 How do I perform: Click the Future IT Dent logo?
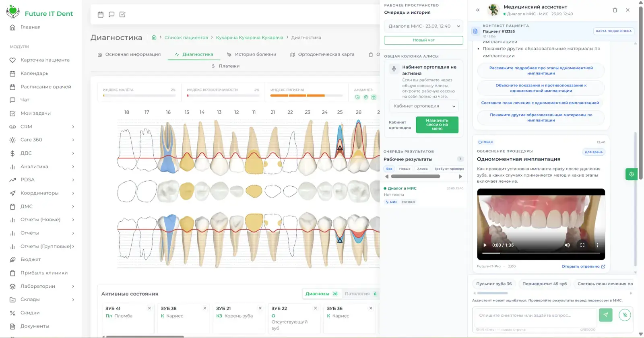39,12
